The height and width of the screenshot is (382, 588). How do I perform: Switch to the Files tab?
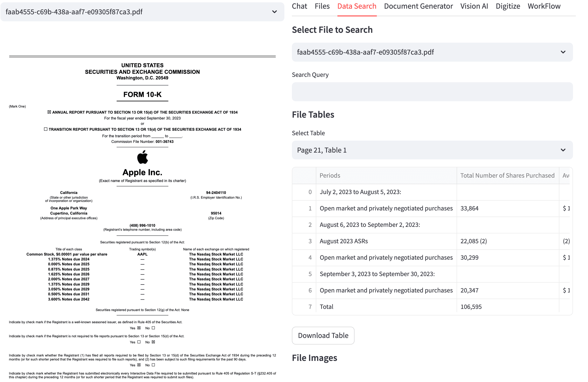coord(322,6)
